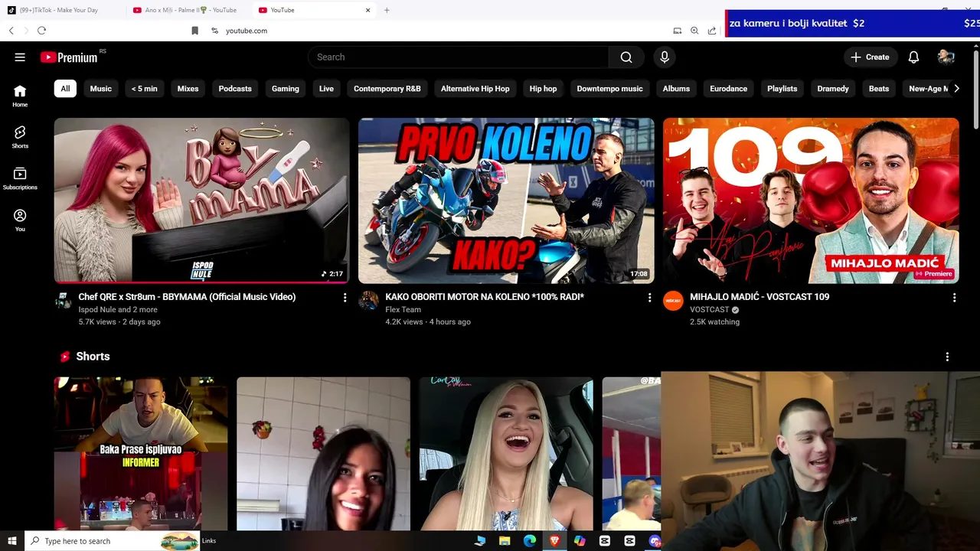Click the search magnifier button
Screen dimensions: 980x551
click(x=626, y=57)
